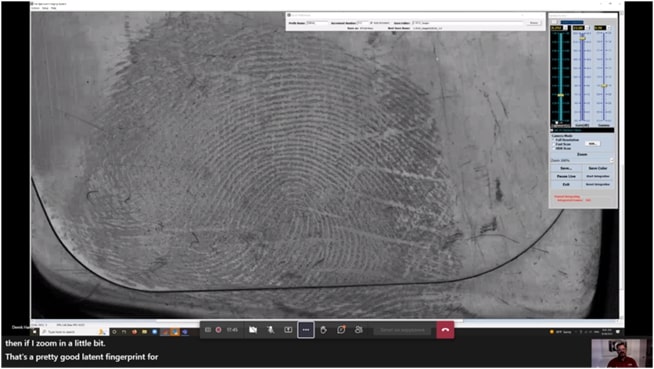This screenshot has height=369, width=654.
Task: Click the Exit button in control panel
Action: 566,184
